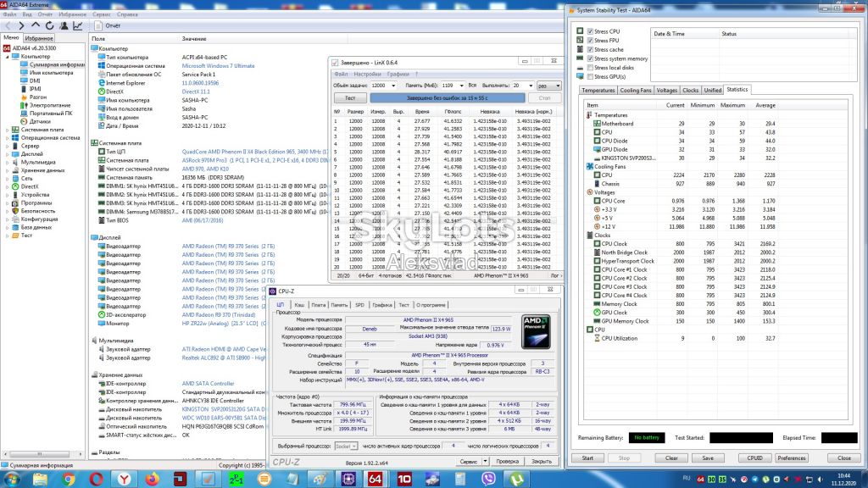The image size is (868, 488).
Task: Open Сервис dropdown arrow in CPU-Z
Action: [485, 462]
